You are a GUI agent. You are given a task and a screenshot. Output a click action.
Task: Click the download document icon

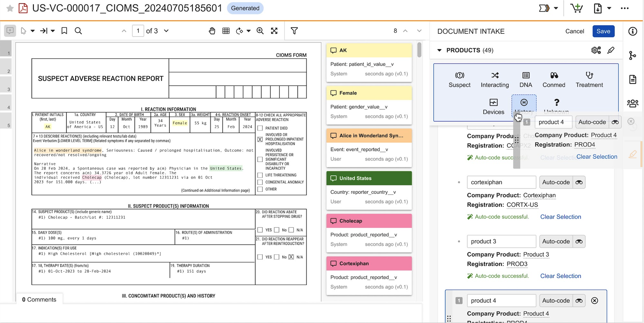pos(598,8)
